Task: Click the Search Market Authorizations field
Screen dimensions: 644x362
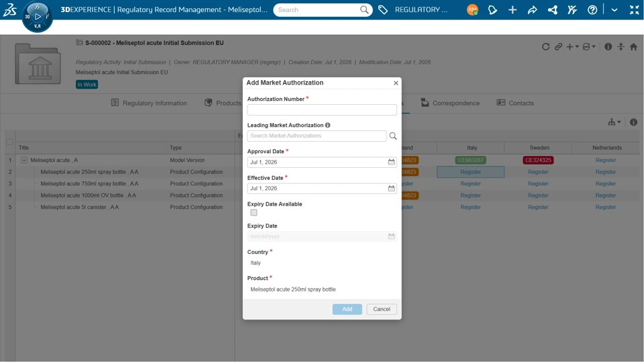Action: tap(317, 136)
